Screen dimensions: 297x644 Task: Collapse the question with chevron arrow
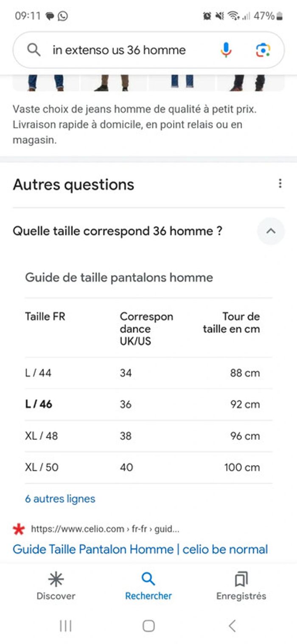tap(271, 231)
